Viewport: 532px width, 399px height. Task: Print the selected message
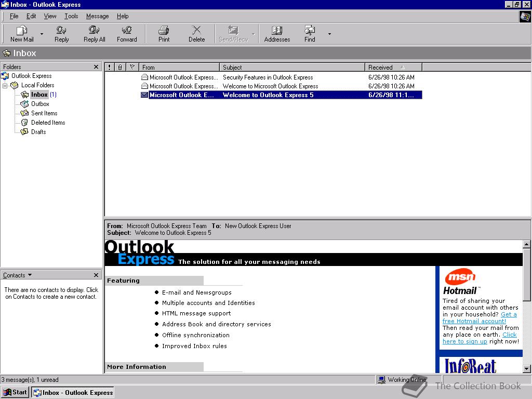[x=163, y=33]
